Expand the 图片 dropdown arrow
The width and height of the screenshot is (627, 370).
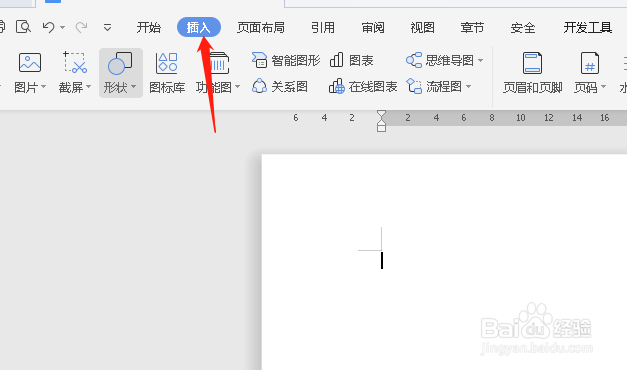tap(43, 87)
